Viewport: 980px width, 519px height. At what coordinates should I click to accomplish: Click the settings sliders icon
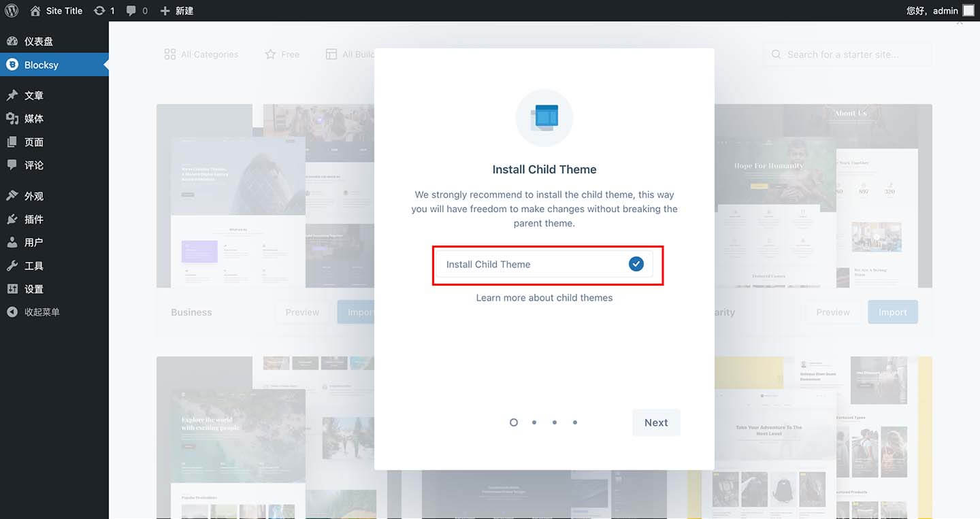[12, 288]
